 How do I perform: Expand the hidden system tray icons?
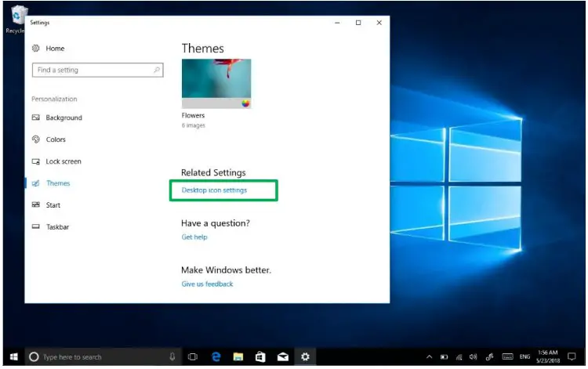[x=430, y=357]
